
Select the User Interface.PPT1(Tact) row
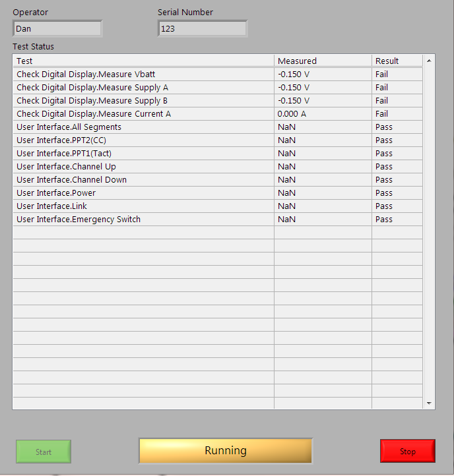pos(218,154)
